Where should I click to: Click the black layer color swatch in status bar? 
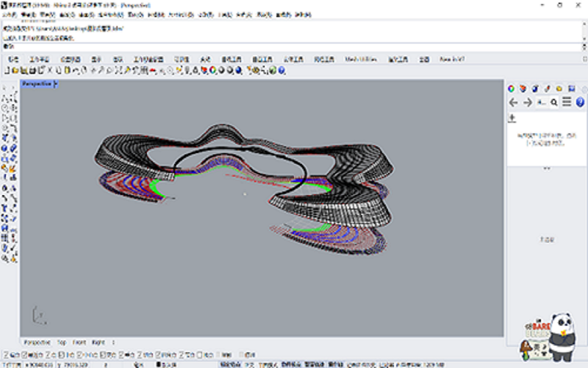click(158, 364)
